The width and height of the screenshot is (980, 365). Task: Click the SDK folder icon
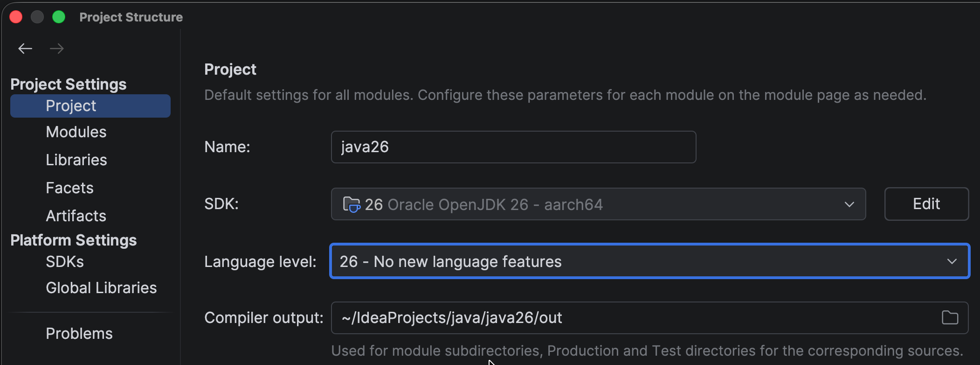click(x=352, y=204)
